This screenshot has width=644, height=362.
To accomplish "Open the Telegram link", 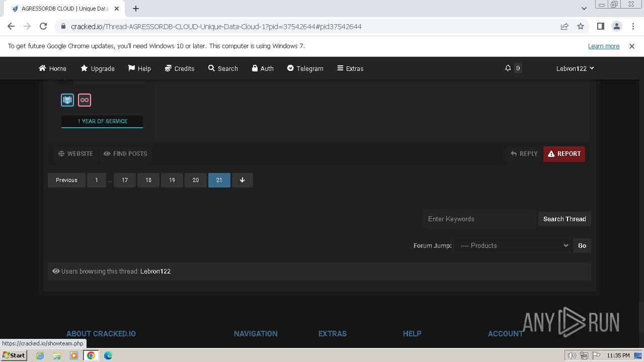I will [x=305, y=68].
